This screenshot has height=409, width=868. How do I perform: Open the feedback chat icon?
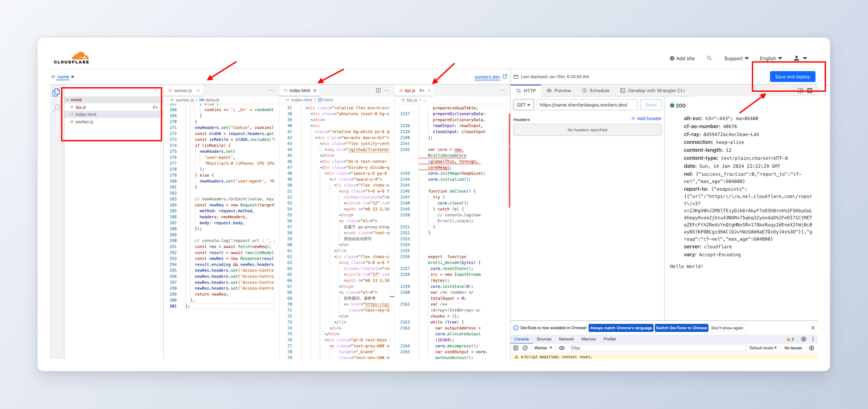click(810, 90)
